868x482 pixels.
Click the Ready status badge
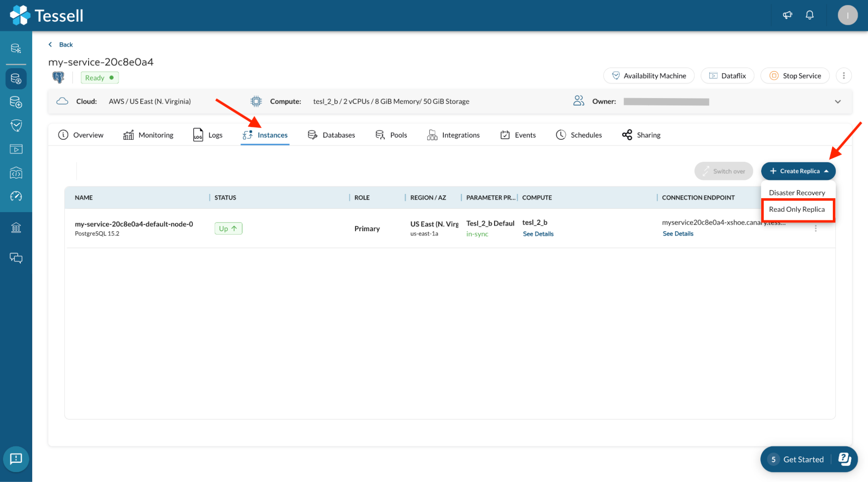[99, 78]
